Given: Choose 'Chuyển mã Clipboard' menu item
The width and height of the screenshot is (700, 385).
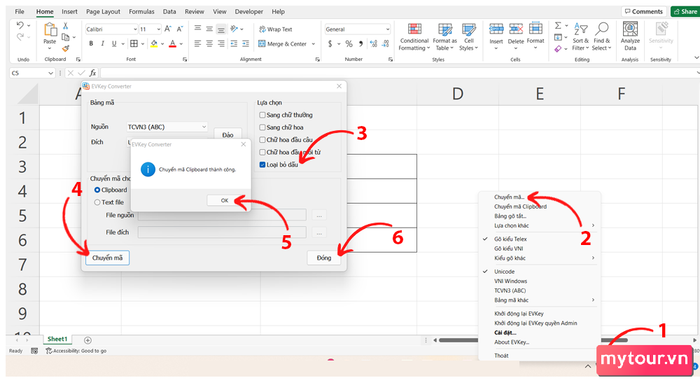Looking at the screenshot, I should pyautogui.click(x=520, y=207).
